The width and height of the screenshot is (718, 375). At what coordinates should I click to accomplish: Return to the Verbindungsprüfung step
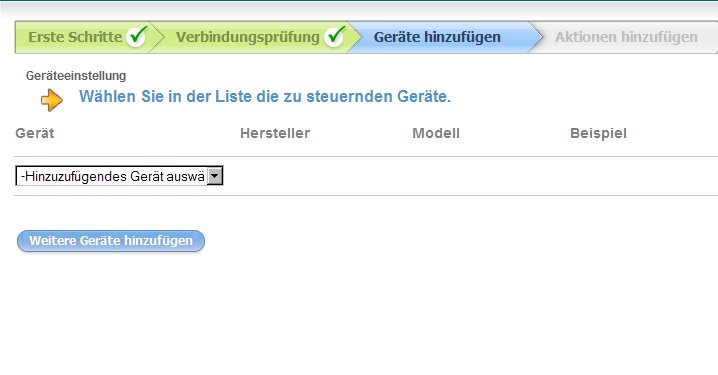point(248,37)
